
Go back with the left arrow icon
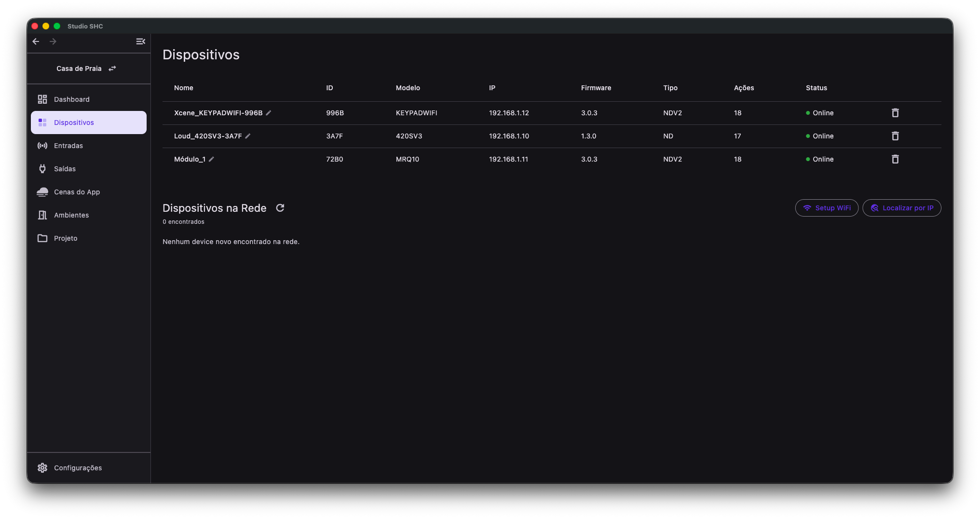click(x=36, y=41)
